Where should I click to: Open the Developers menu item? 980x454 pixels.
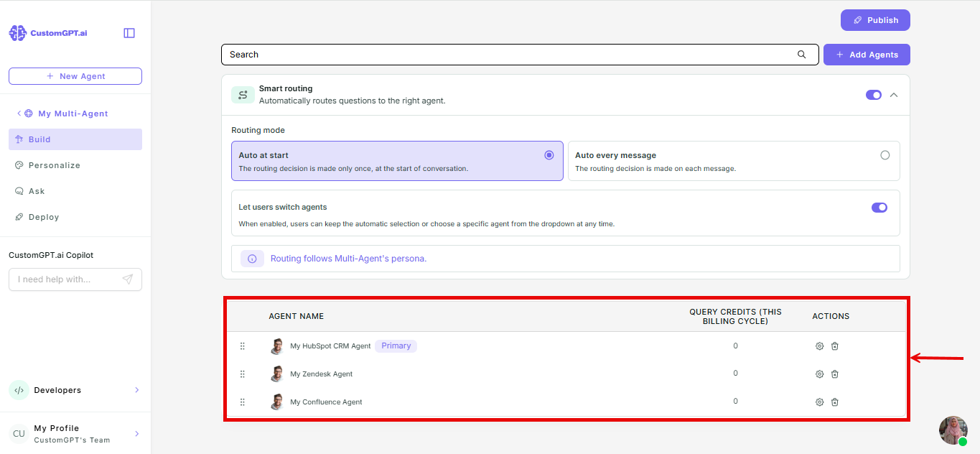pyautogui.click(x=75, y=390)
